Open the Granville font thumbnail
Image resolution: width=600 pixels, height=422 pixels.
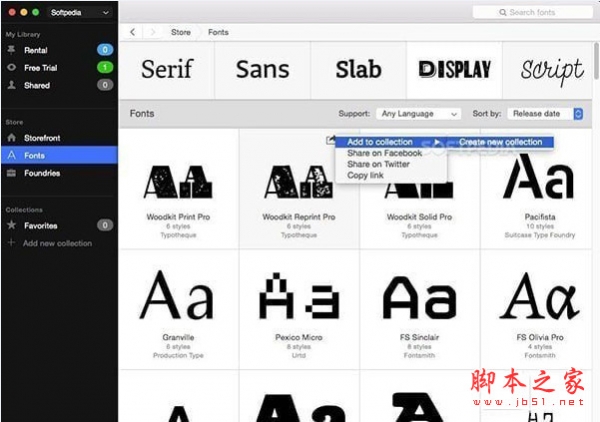177,295
